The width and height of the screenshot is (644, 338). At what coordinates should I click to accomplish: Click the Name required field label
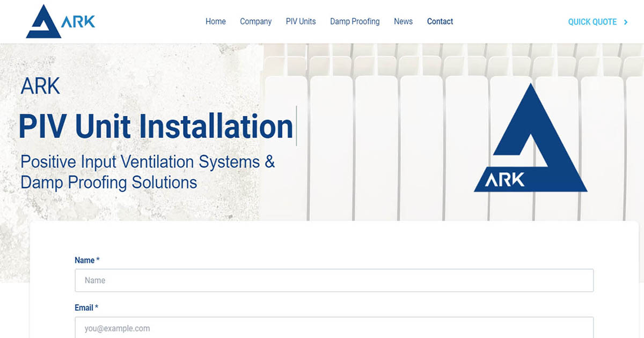tap(85, 260)
